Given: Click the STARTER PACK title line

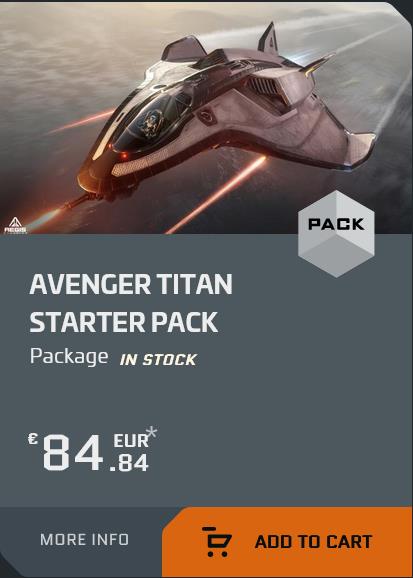Looking at the screenshot, I should (x=124, y=322).
